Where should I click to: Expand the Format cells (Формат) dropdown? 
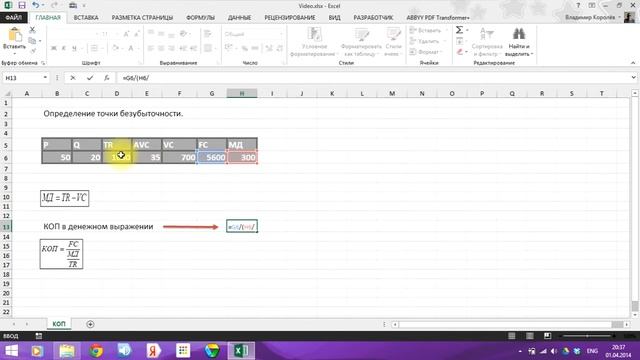click(x=442, y=52)
